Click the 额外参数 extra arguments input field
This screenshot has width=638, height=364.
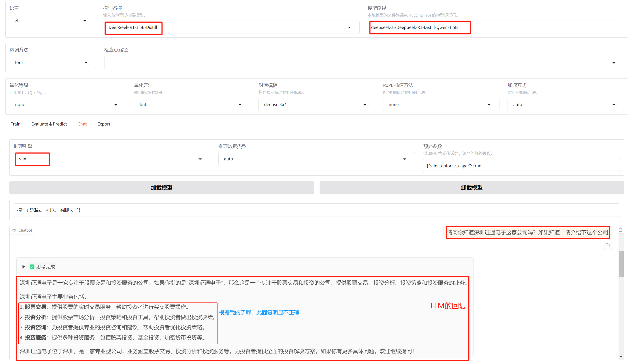point(521,166)
